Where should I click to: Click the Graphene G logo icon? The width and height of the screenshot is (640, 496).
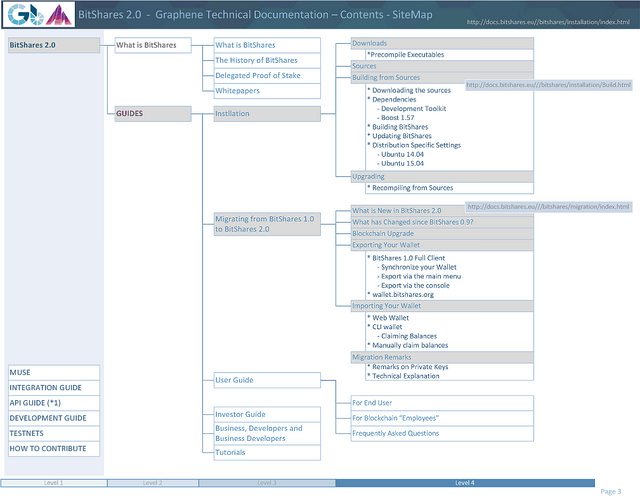click(18, 14)
